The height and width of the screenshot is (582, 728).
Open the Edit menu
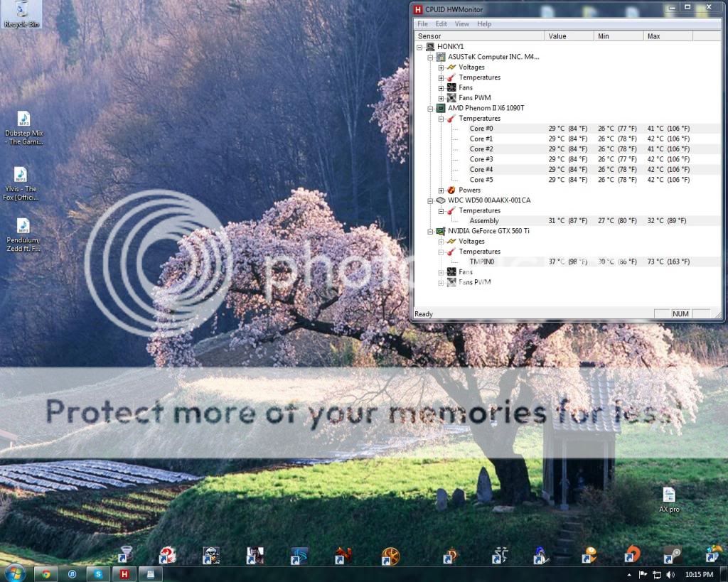[441, 24]
